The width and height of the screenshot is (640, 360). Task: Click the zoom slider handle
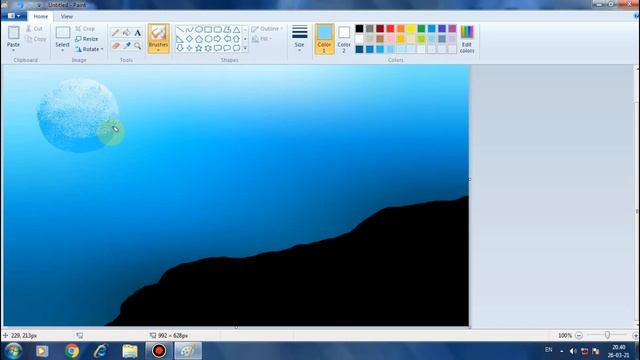pos(607,335)
